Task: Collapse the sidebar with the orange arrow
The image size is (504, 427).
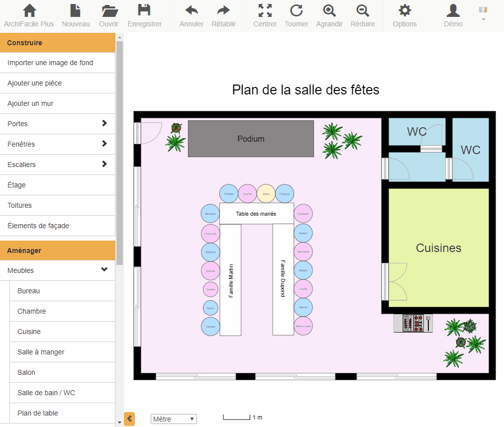Action: point(129,419)
